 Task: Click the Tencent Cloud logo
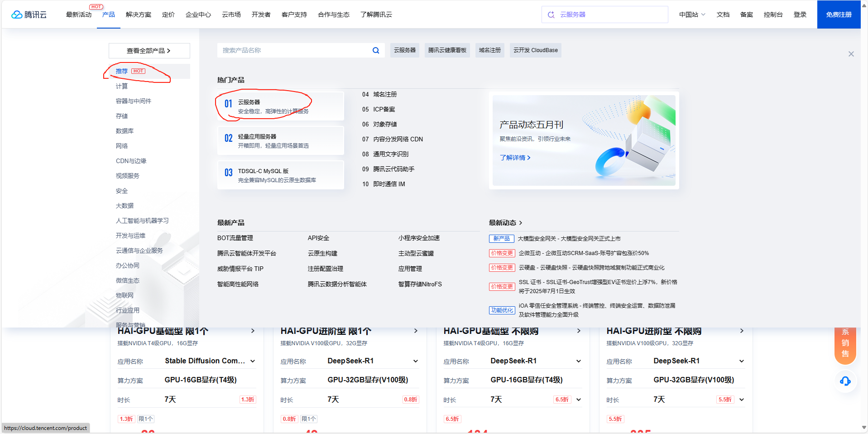point(29,14)
